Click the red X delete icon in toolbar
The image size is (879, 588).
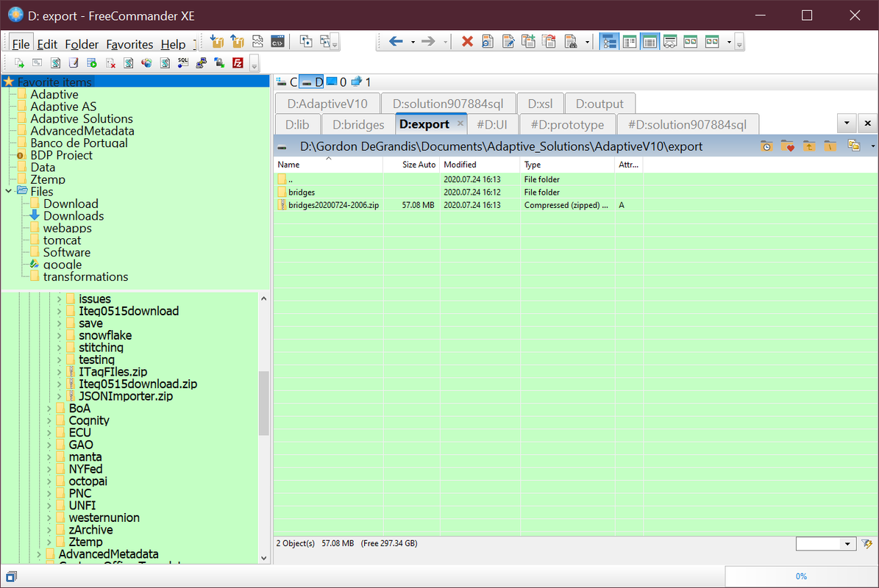tap(467, 41)
